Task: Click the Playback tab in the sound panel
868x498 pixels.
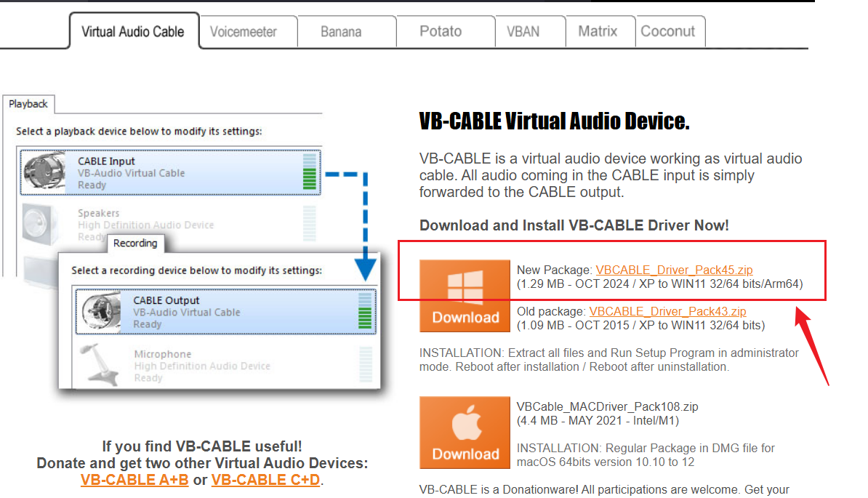Action: click(x=28, y=104)
